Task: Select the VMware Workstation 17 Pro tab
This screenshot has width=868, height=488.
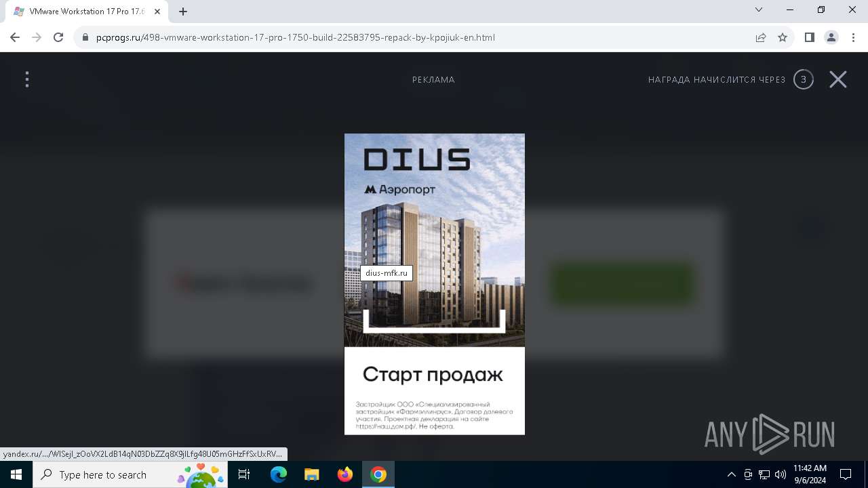Action: pyautogui.click(x=87, y=12)
